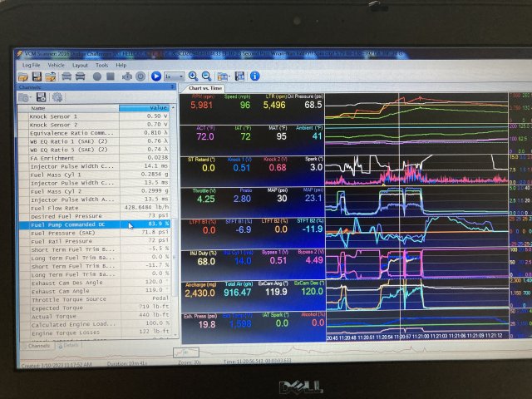Click the Throttle (V) 4.25 readout

tap(205, 199)
